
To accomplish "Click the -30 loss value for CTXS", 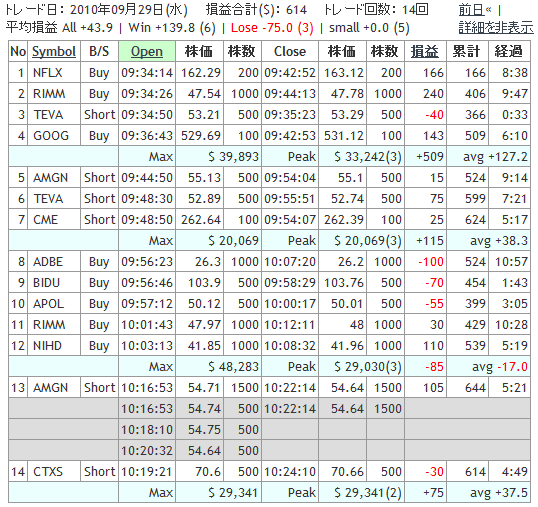I will (434, 472).
